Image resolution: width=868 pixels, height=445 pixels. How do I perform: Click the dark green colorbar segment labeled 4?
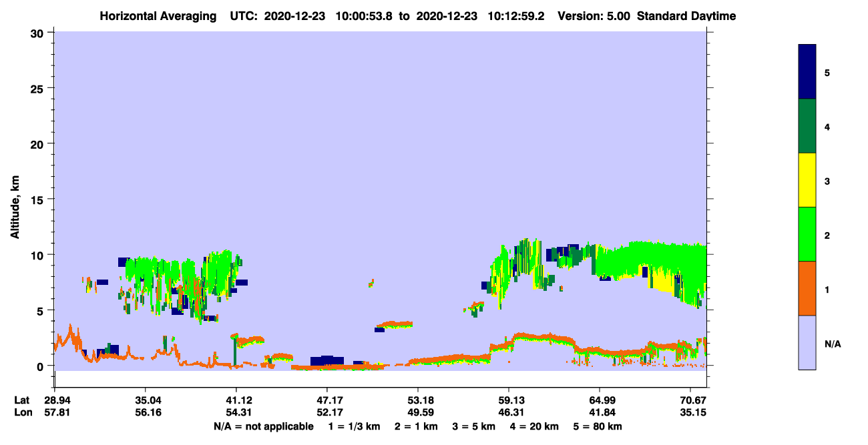pyautogui.click(x=807, y=126)
